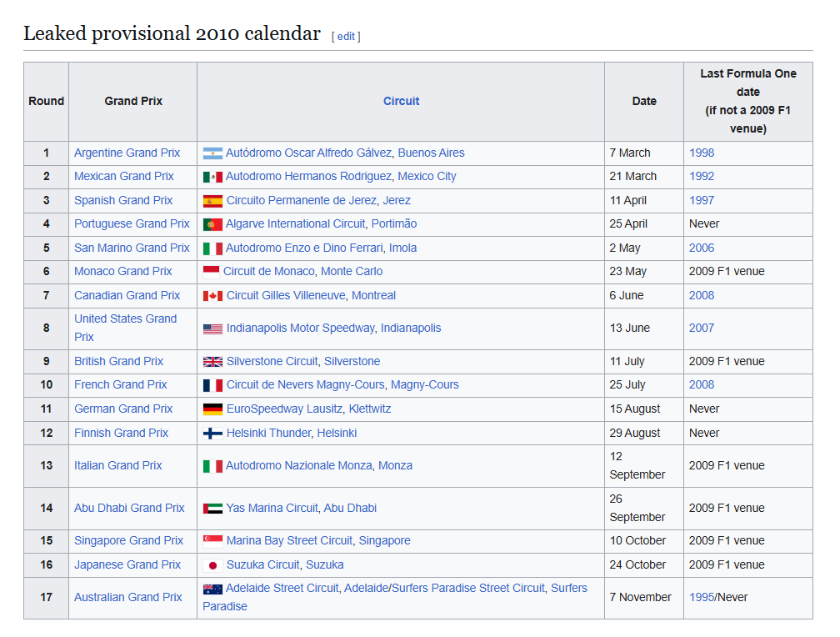The width and height of the screenshot is (840, 637).
Task: Click the Mexico City link
Action: [427, 176]
